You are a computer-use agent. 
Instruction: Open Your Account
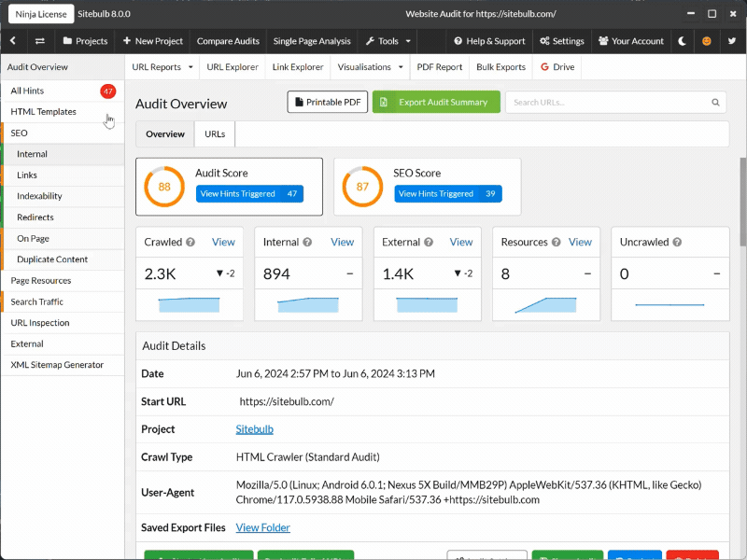[631, 41]
